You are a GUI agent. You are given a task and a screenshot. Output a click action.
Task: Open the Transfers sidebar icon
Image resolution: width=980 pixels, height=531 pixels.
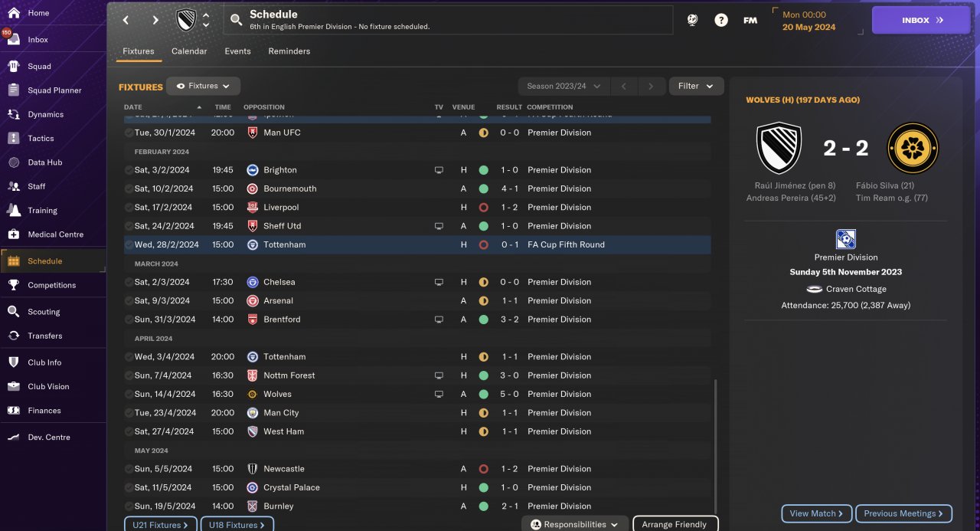tap(13, 336)
